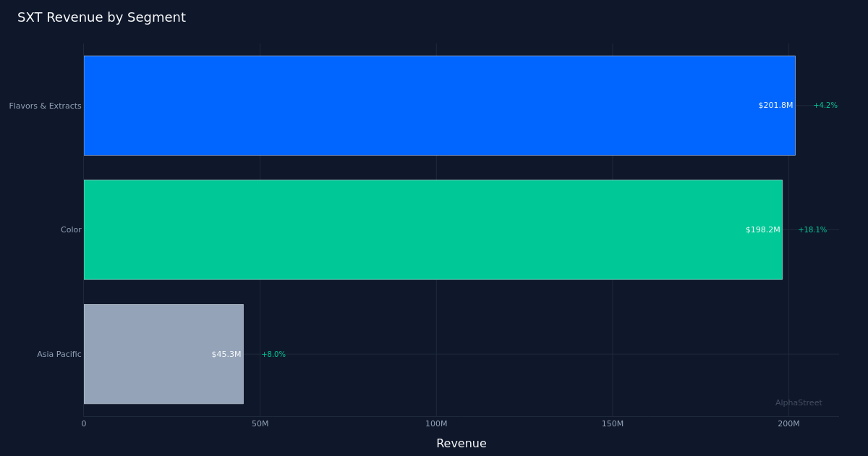868x456 pixels.
Task: Click the $201.8M value label
Action: pos(775,105)
